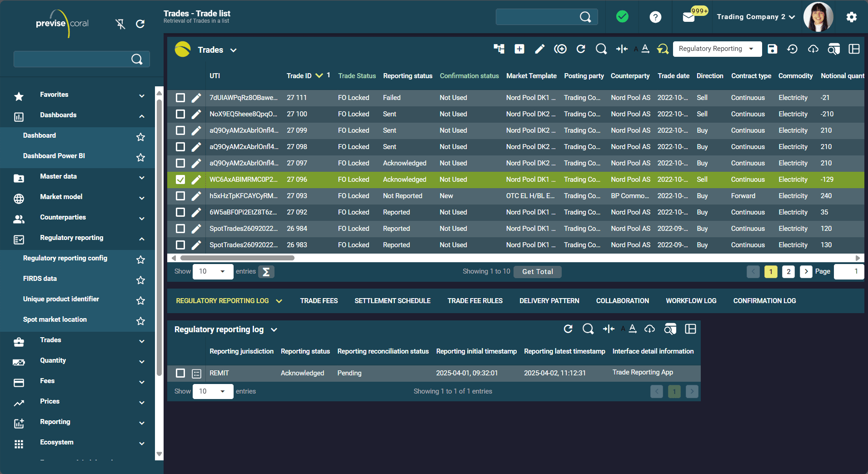Refresh the Trades table
Image resolution: width=868 pixels, height=474 pixels.
(x=581, y=49)
